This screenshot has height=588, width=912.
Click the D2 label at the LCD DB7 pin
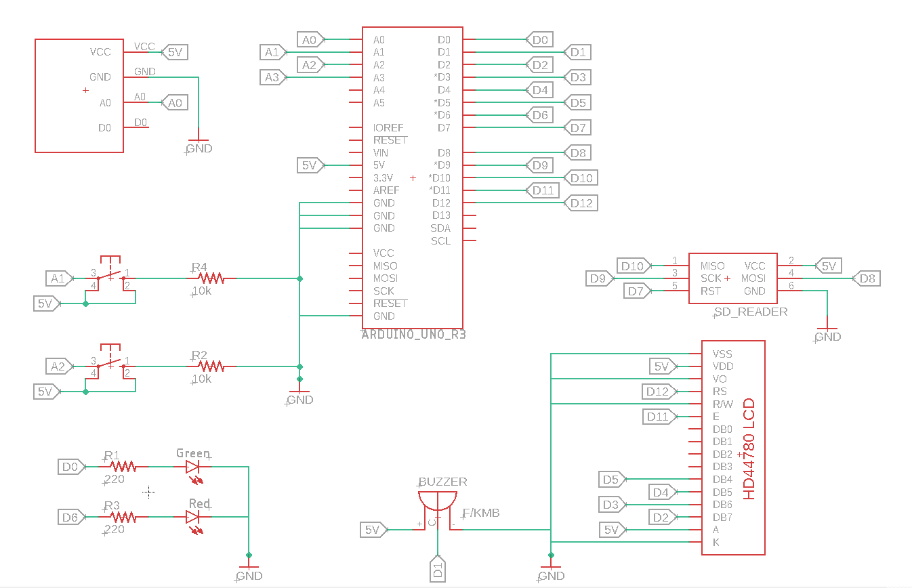point(662,518)
